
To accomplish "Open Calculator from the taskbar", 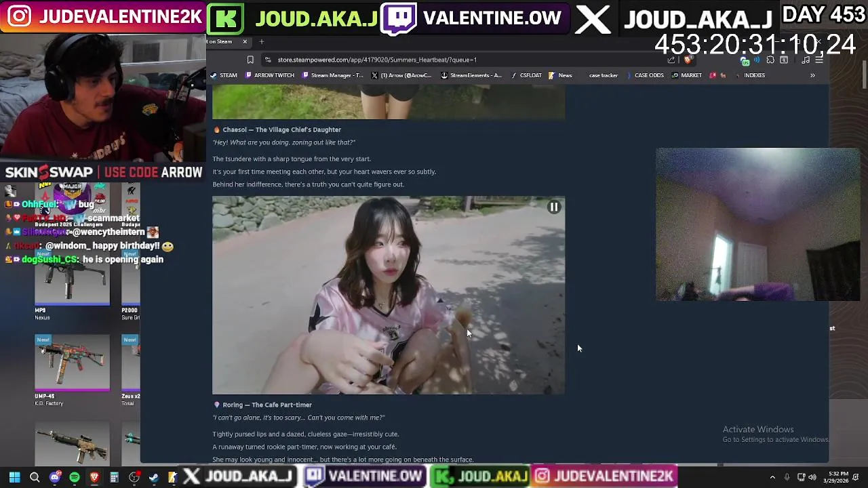I will [115, 477].
